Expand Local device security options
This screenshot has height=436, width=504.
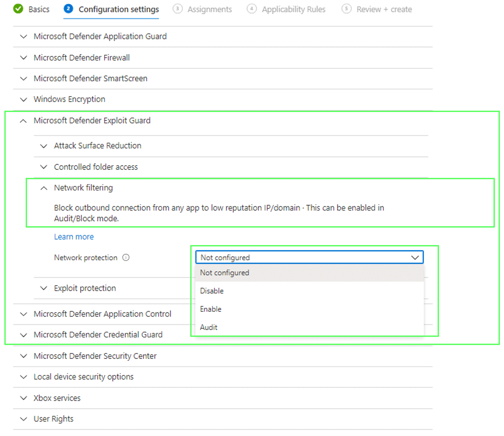[84, 377]
